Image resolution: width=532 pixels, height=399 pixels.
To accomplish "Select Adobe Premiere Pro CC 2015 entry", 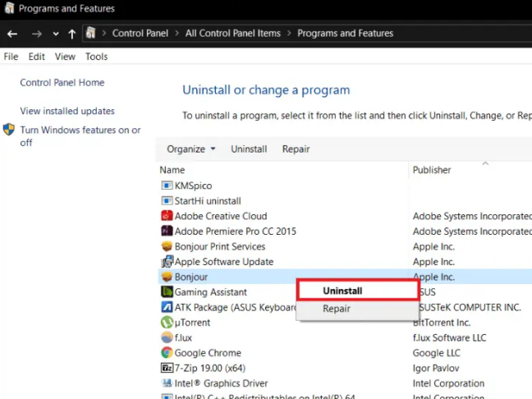I will click(235, 231).
